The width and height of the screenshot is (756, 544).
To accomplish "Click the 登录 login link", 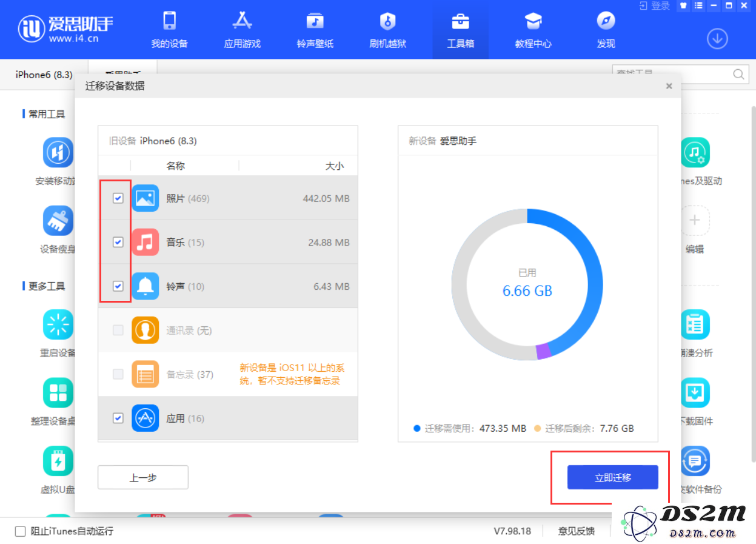I will [655, 5].
